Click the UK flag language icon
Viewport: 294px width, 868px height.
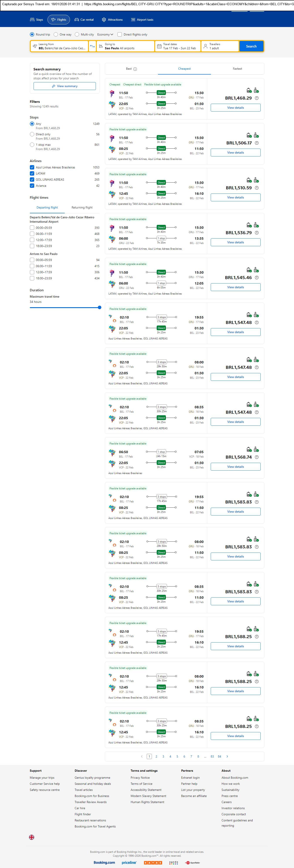tap(32, 837)
